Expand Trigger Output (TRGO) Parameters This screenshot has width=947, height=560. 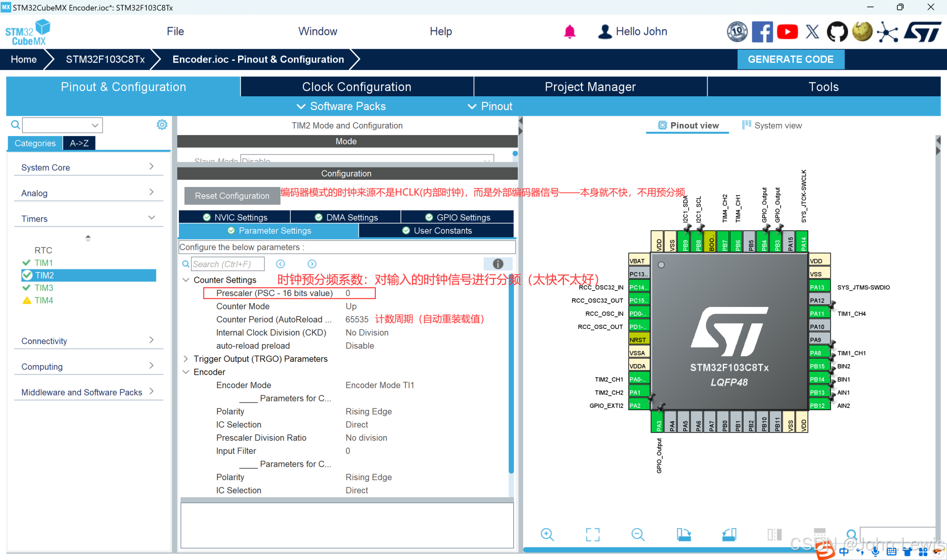click(186, 359)
